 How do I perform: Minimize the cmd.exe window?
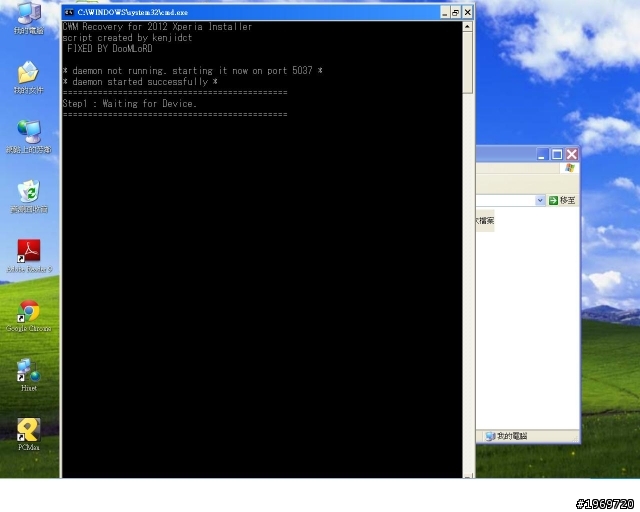[x=444, y=13]
